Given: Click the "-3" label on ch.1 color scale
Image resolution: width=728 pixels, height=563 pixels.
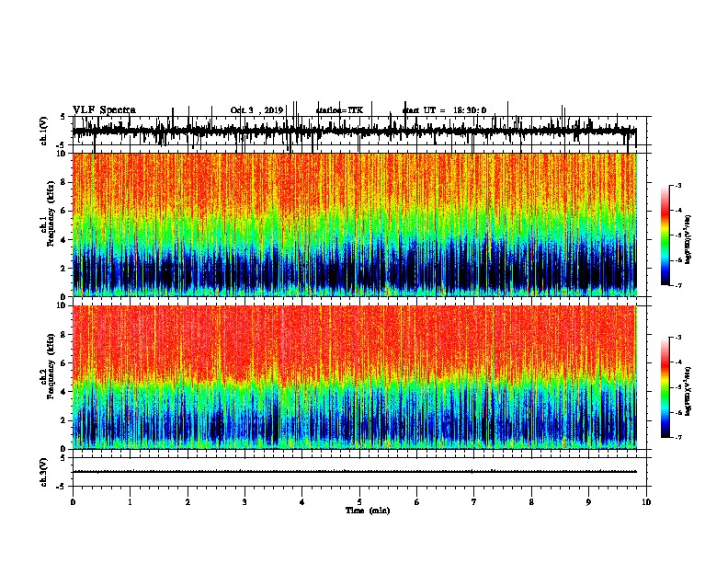Looking at the screenshot, I should coord(677,186).
